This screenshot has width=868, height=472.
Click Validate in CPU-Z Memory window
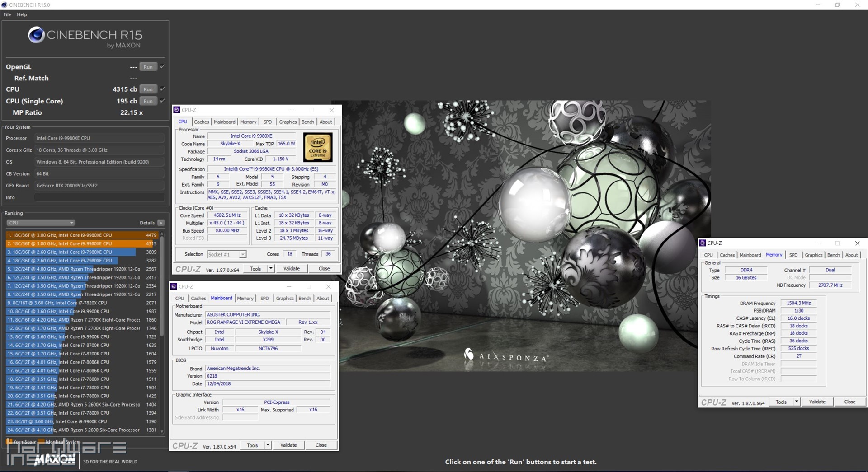[x=817, y=402]
